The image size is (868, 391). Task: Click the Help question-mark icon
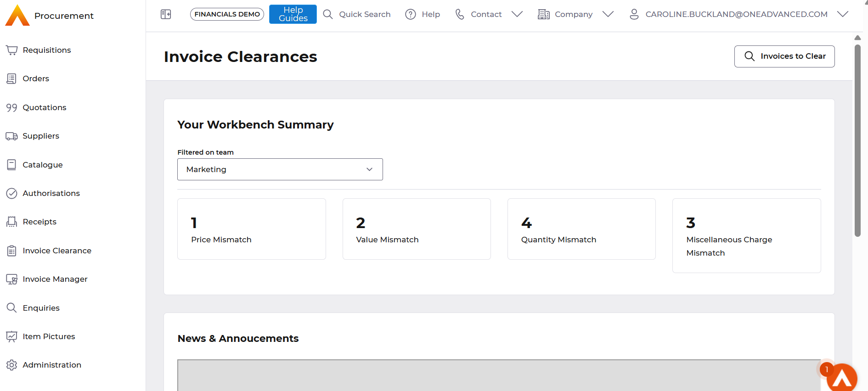411,14
